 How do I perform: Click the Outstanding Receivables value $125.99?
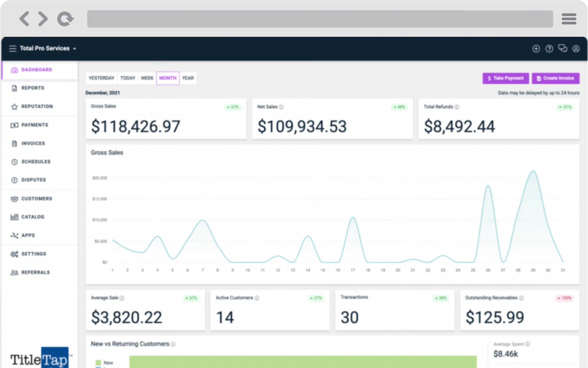tap(495, 317)
